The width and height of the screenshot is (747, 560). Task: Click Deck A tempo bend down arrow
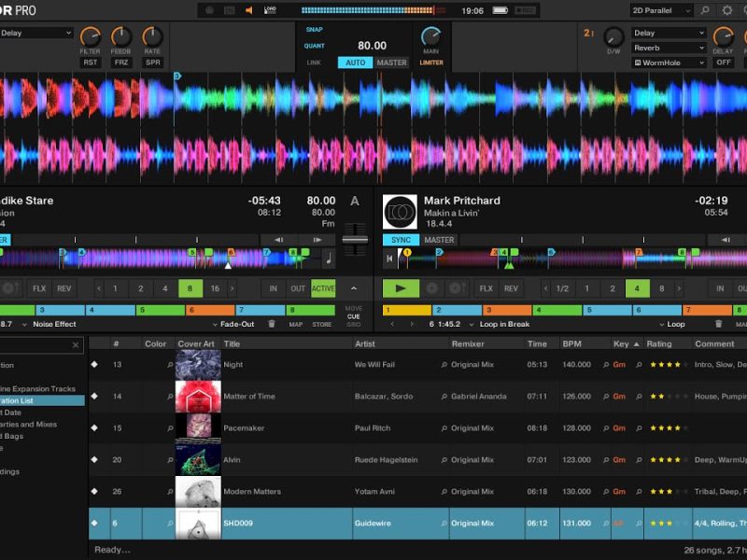tap(278, 240)
